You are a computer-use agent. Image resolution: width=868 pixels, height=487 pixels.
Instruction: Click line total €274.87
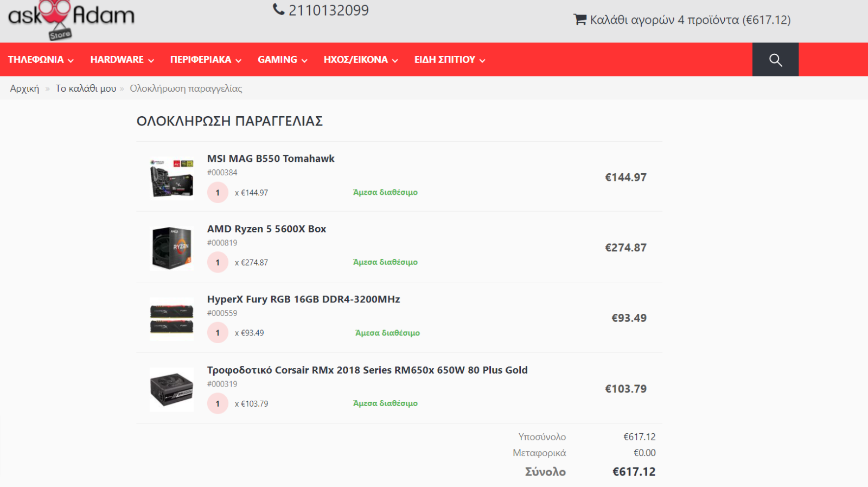click(x=626, y=248)
